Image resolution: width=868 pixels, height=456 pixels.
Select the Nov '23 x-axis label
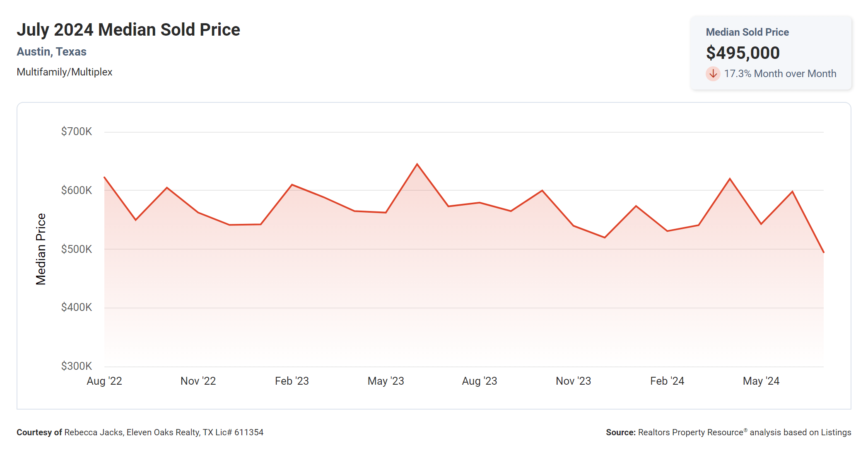573,381
